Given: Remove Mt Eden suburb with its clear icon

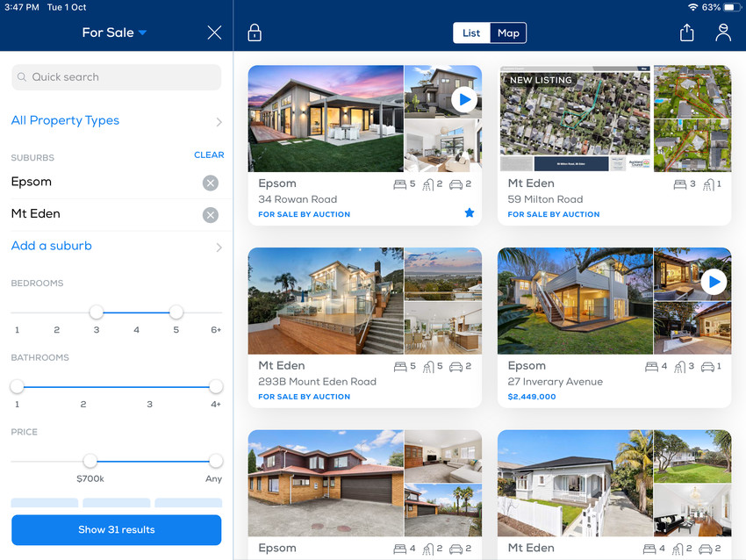Looking at the screenshot, I should pos(211,214).
